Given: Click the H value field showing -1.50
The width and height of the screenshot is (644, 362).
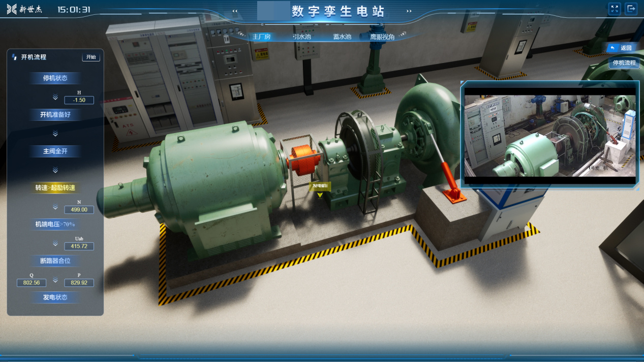Looking at the screenshot, I should click(79, 100).
